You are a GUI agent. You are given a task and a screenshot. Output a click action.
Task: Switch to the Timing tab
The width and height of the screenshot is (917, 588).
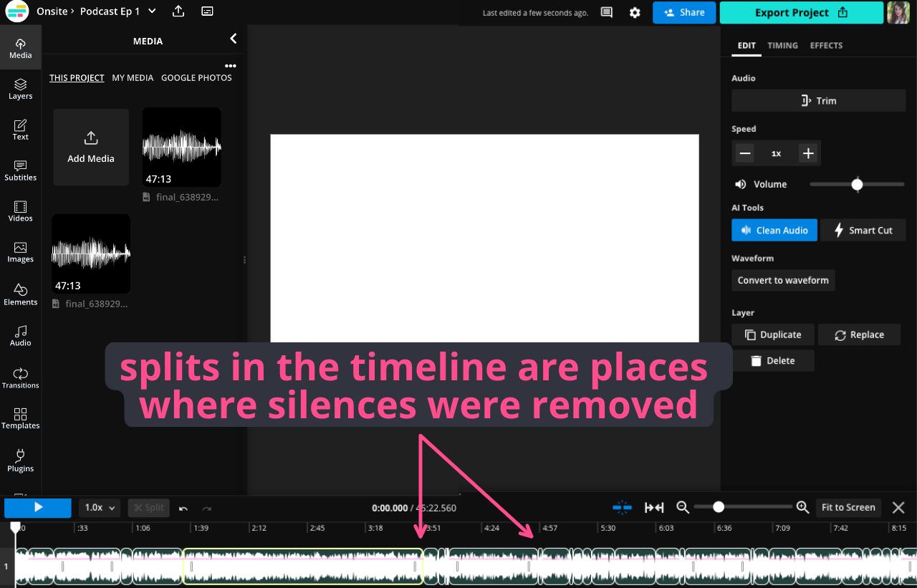(782, 45)
